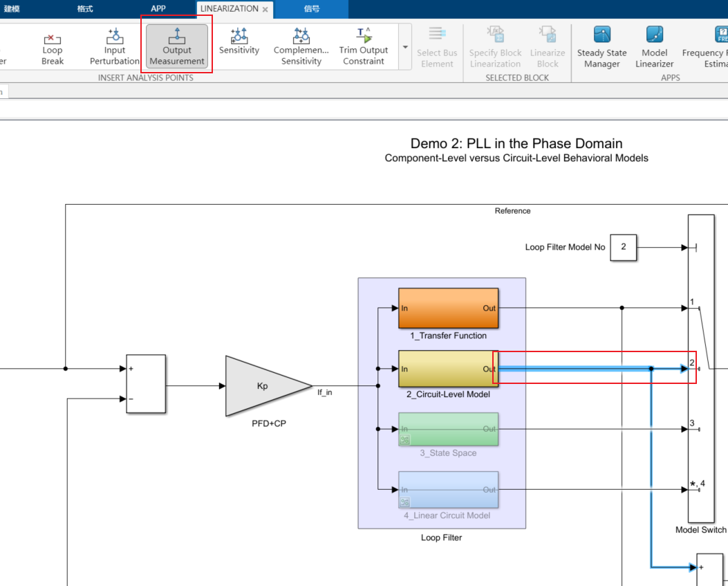This screenshot has width=728, height=586.
Task: Click the Select Bus Element button
Action: pyautogui.click(x=436, y=46)
